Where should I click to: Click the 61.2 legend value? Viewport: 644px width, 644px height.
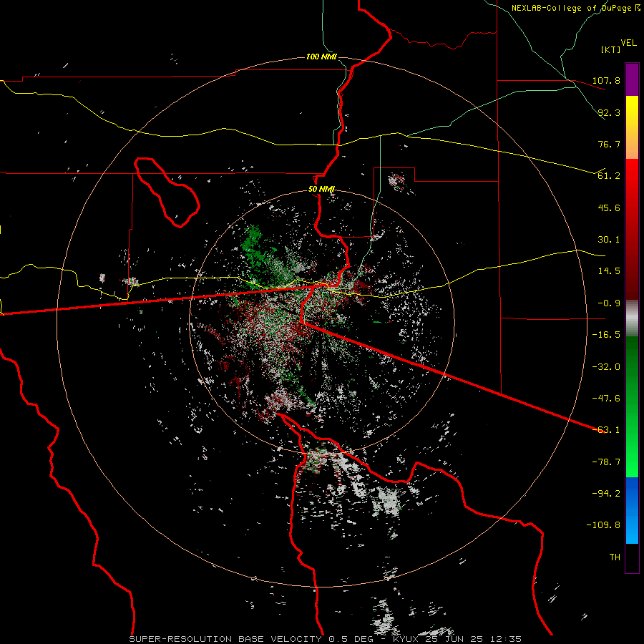(609, 176)
